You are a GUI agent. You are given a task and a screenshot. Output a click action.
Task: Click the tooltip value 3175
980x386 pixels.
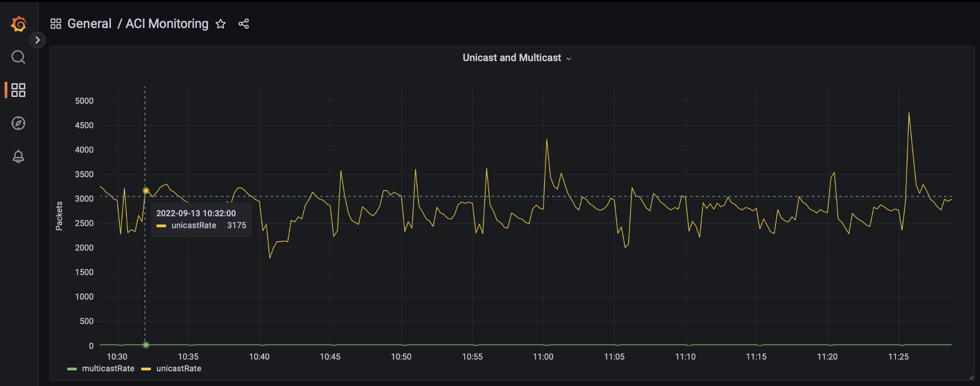click(236, 225)
